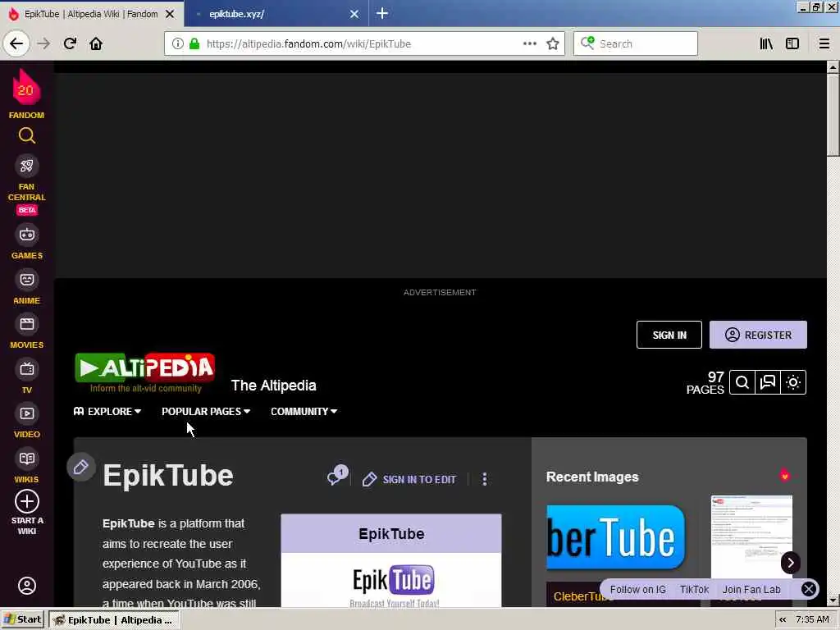Focus the browser Search field

[x=636, y=43]
